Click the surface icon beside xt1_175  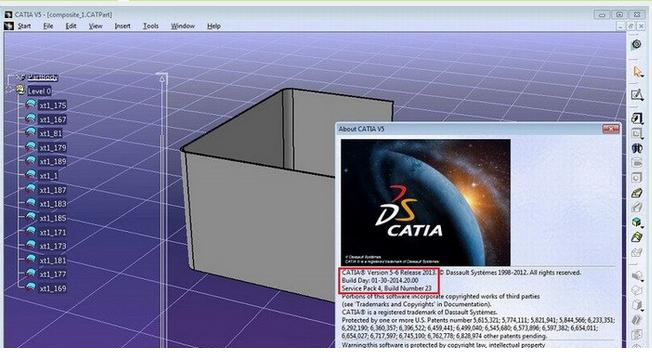click(x=31, y=104)
